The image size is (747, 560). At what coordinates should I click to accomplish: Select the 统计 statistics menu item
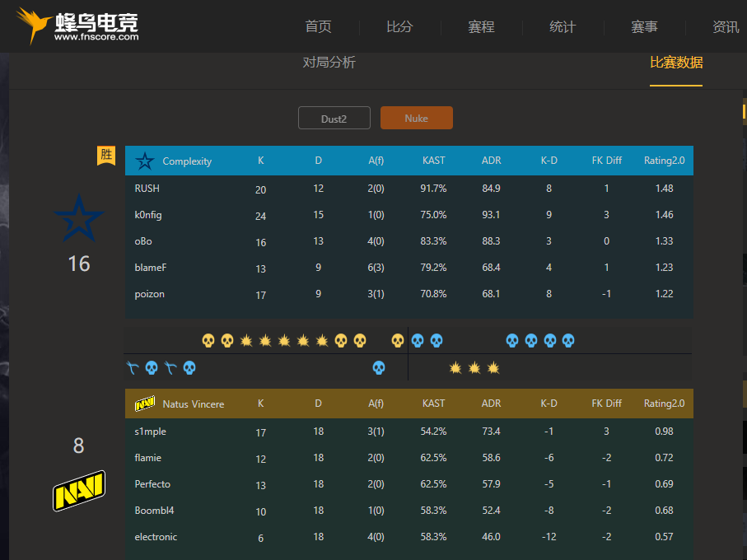[563, 26]
